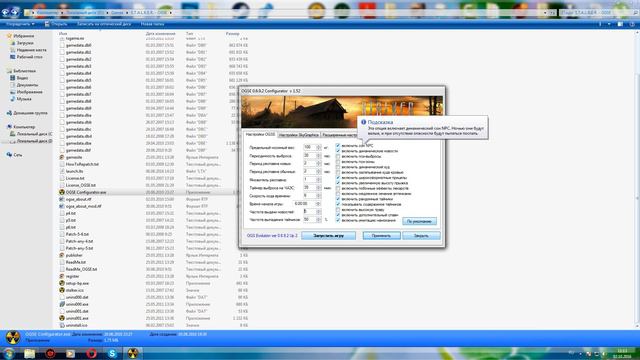The height and width of the screenshot is (360, 640).
Task: Click the 'Закрыть' button in configurator
Action: pos(421,236)
